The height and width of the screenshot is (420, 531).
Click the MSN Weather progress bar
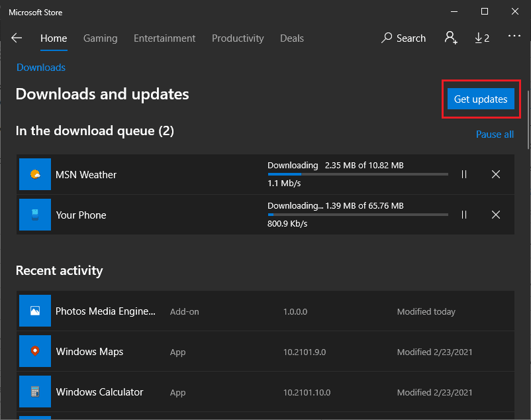358,174
